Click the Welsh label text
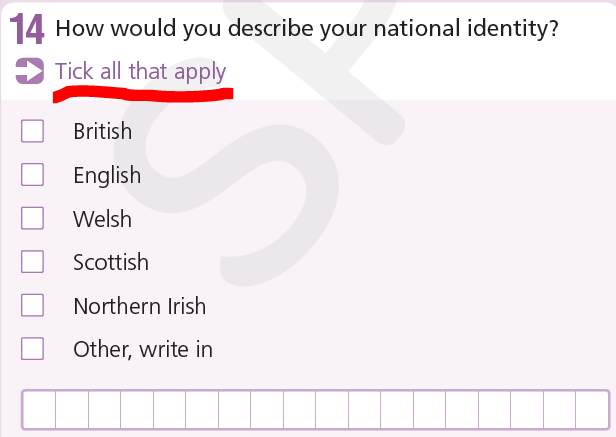 pyautogui.click(x=102, y=219)
